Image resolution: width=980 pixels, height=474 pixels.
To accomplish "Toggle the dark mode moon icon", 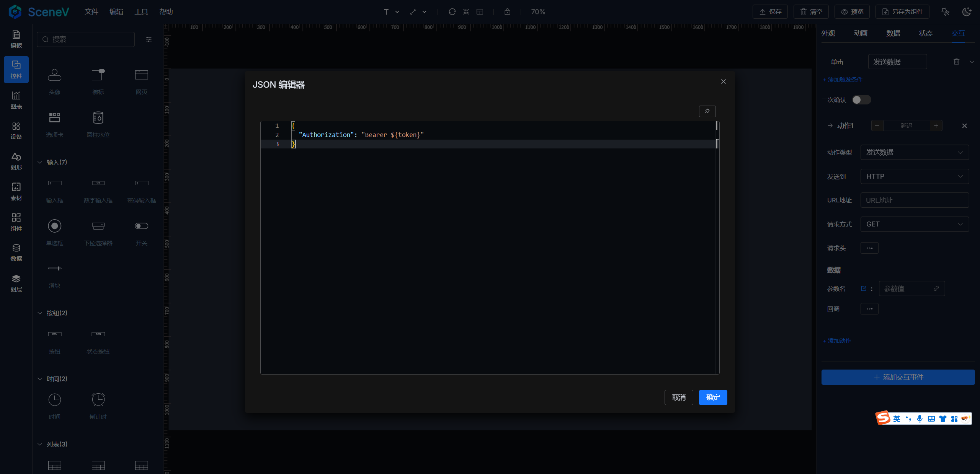I will (967, 12).
